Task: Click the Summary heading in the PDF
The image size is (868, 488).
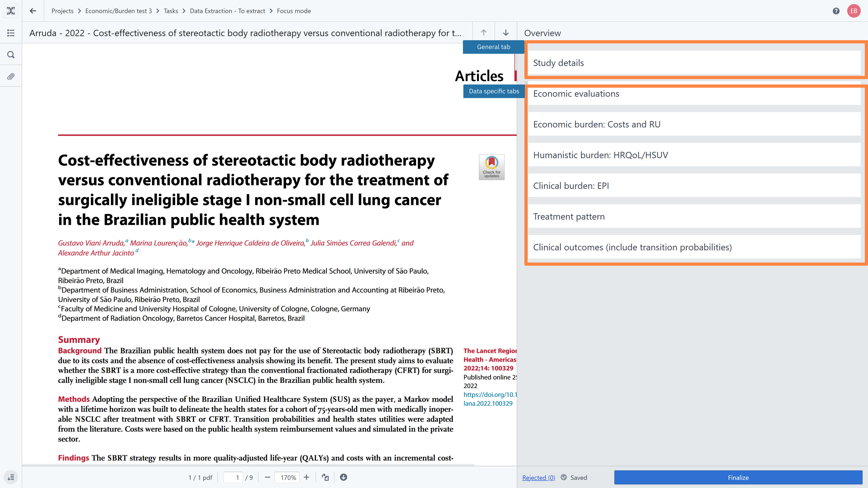Action: point(79,340)
